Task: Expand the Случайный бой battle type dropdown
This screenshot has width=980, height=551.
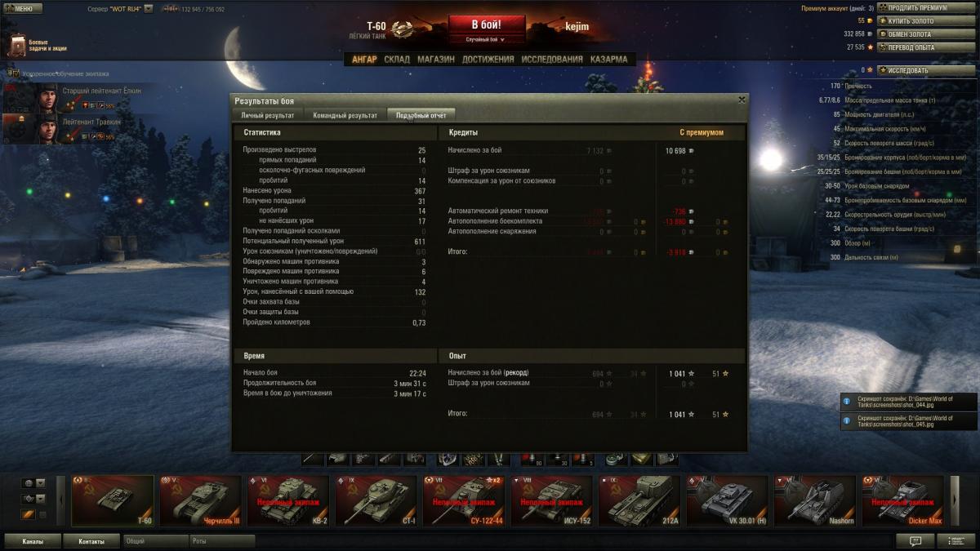Action: point(486,39)
